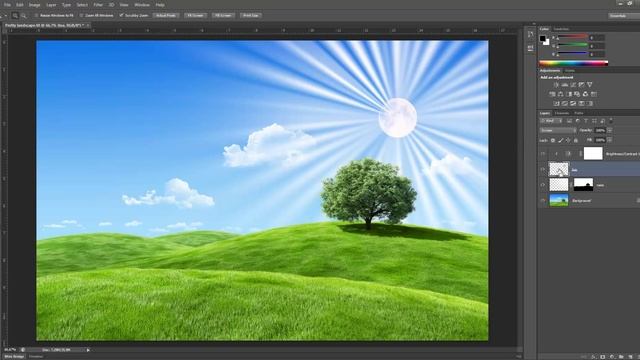Click the Lock All padlock icon
The width and height of the screenshot is (640, 360).
click(576, 140)
